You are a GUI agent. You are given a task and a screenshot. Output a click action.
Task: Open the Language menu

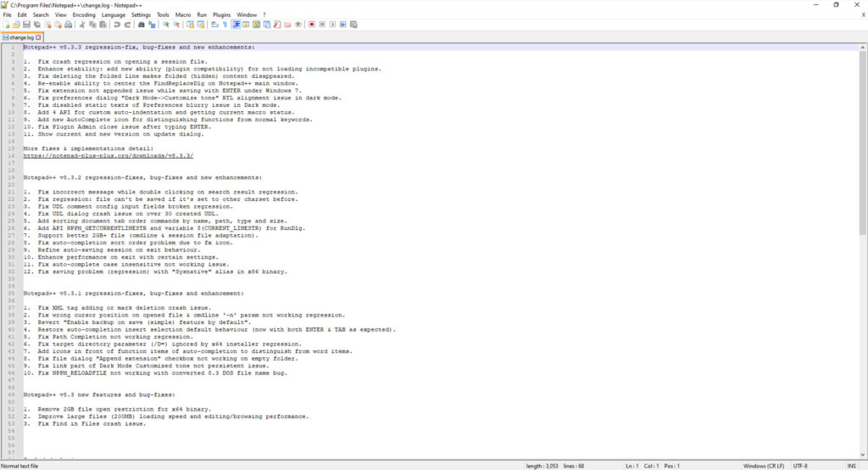coord(114,15)
